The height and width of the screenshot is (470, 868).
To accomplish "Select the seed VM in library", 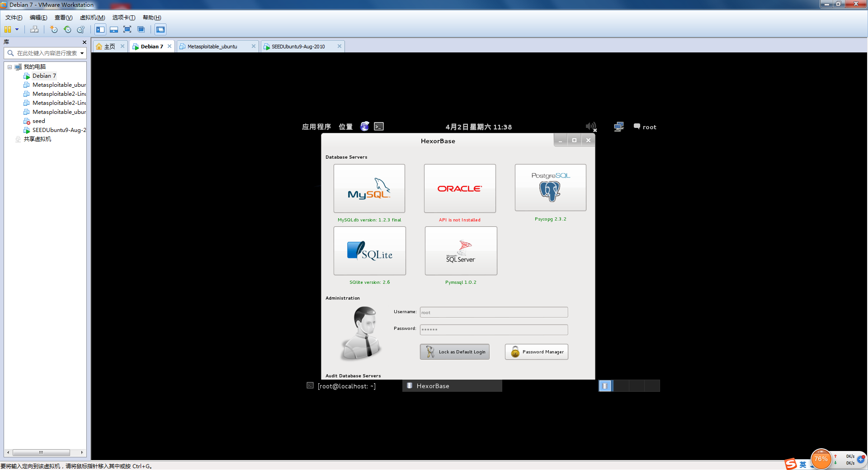I will pos(38,121).
